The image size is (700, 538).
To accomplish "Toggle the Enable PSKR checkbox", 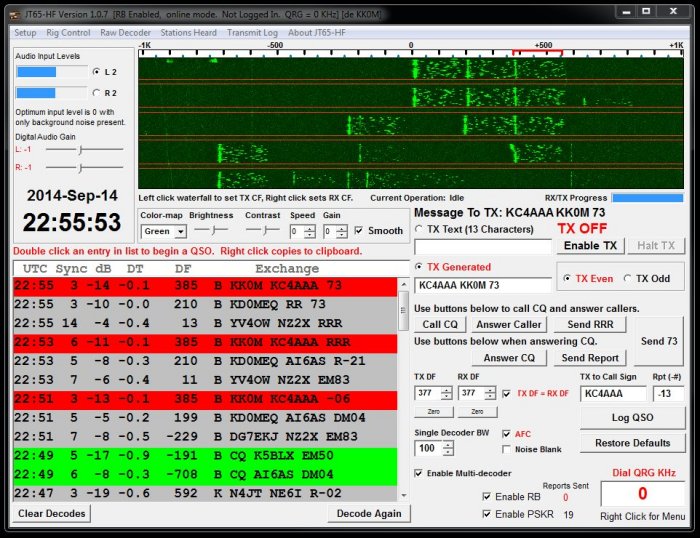I will 487,514.
